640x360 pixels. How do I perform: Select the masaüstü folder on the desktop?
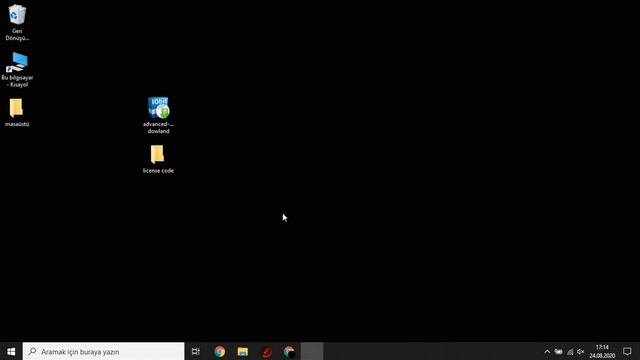17,113
